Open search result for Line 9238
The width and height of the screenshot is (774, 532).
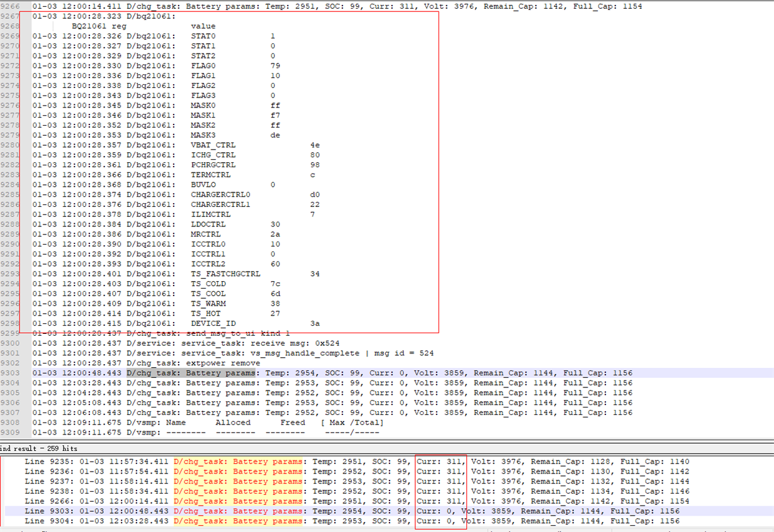[357, 491]
